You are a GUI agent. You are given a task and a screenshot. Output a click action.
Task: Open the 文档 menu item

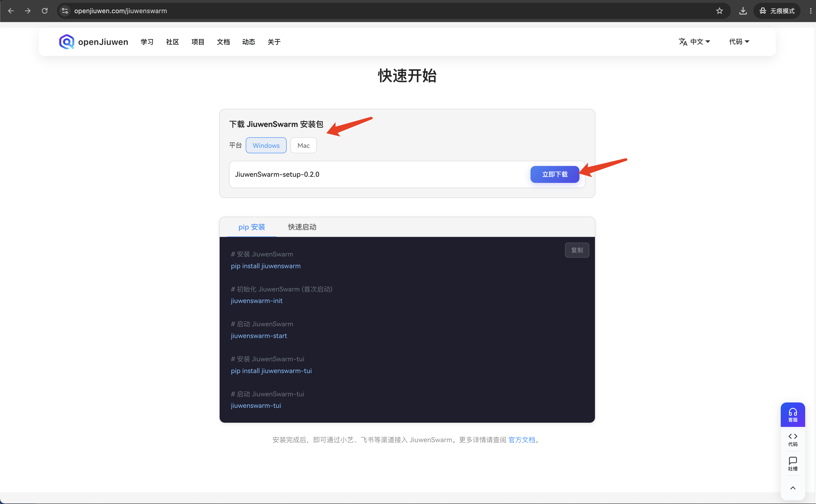(223, 42)
